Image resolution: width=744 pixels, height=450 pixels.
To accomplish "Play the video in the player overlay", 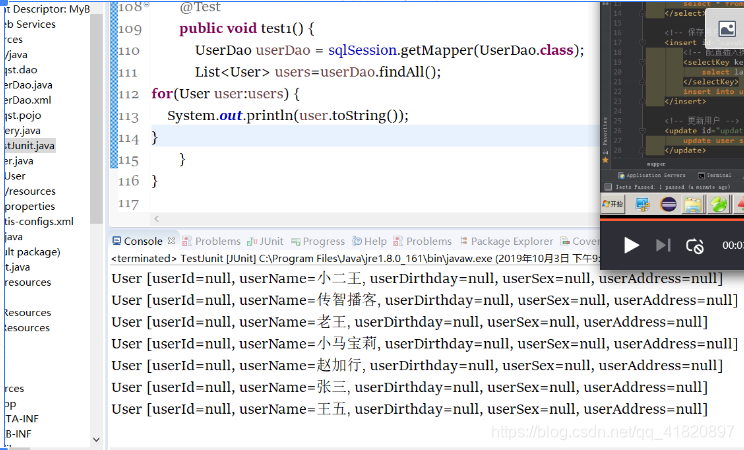I will pos(631,245).
